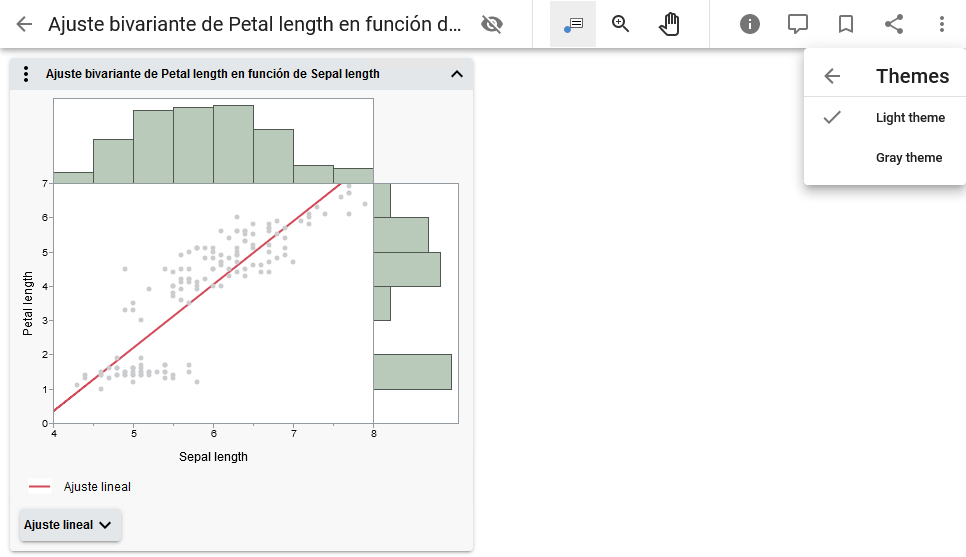The height and width of the screenshot is (557, 966).
Task: Select Light theme option
Action: pos(909,118)
